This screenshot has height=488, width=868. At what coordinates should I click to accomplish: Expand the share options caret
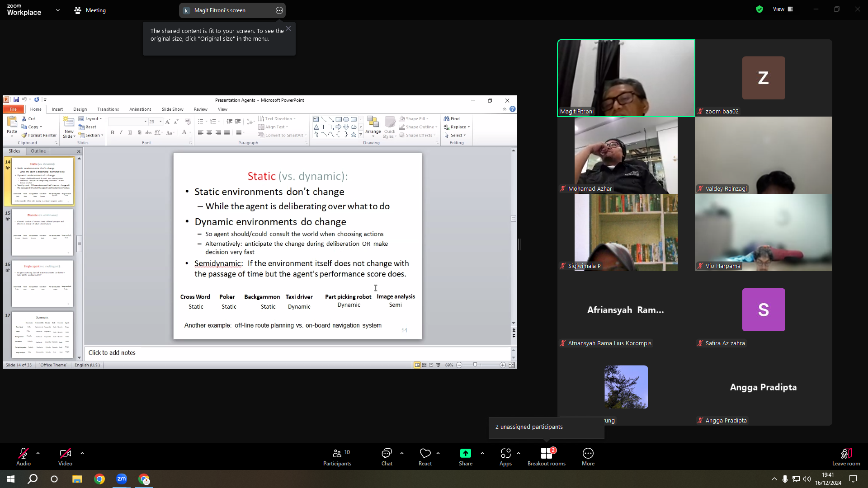pos(482,453)
